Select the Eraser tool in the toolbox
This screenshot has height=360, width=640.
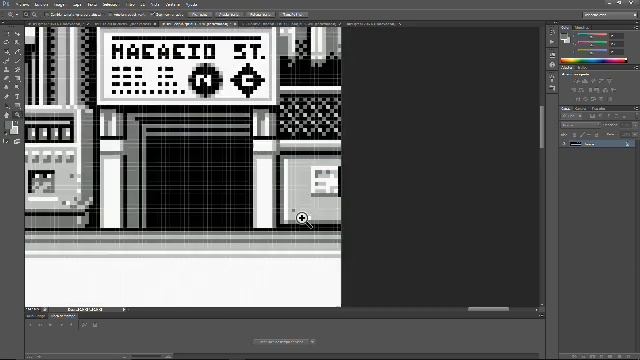point(7,78)
